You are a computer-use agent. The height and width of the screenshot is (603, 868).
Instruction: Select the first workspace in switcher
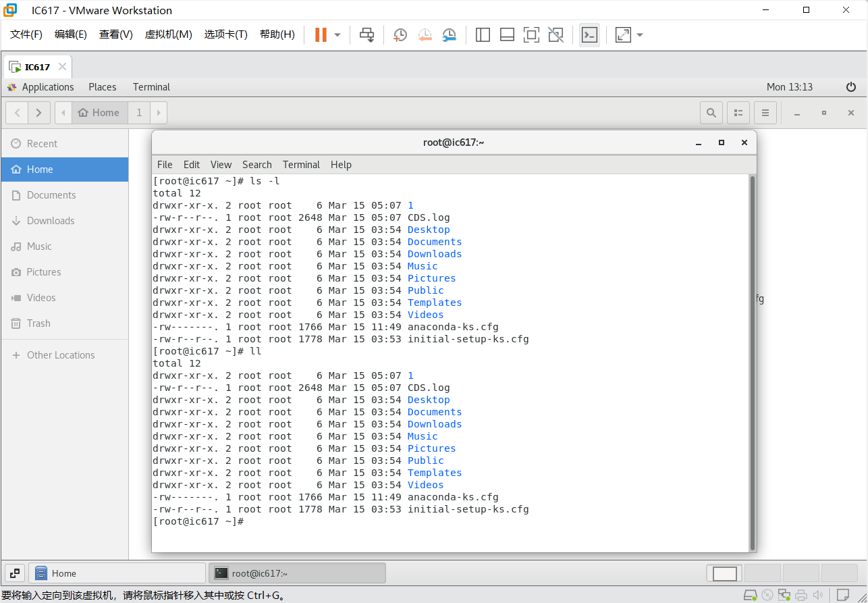725,573
